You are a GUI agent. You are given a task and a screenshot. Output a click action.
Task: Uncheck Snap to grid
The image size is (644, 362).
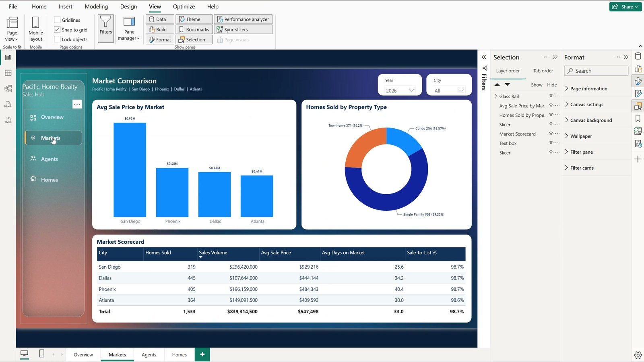[x=57, y=30]
